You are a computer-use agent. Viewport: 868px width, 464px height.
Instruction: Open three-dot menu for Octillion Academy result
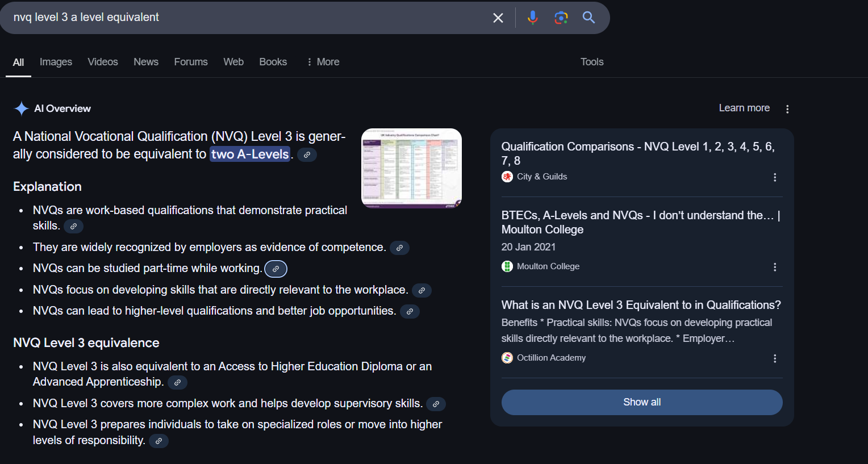coord(775,358)
